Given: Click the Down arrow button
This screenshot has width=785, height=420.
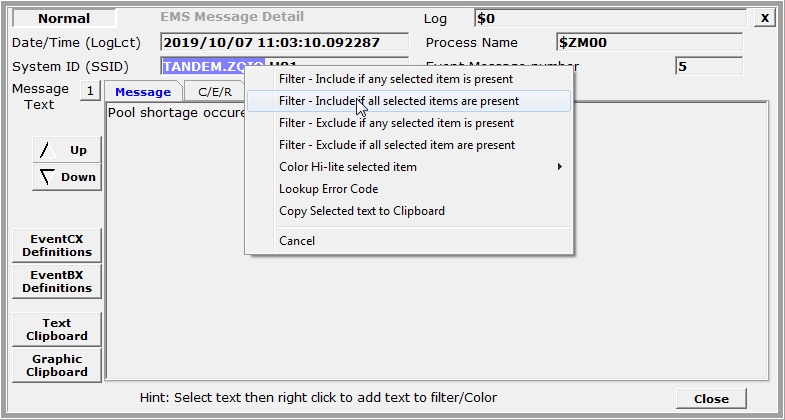Looking at the screenshot, I should pyautogui.click(x=66, y=177).
